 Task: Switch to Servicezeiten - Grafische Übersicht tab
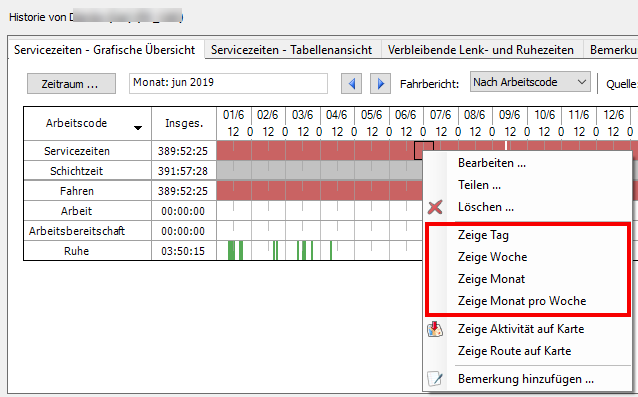105,50
